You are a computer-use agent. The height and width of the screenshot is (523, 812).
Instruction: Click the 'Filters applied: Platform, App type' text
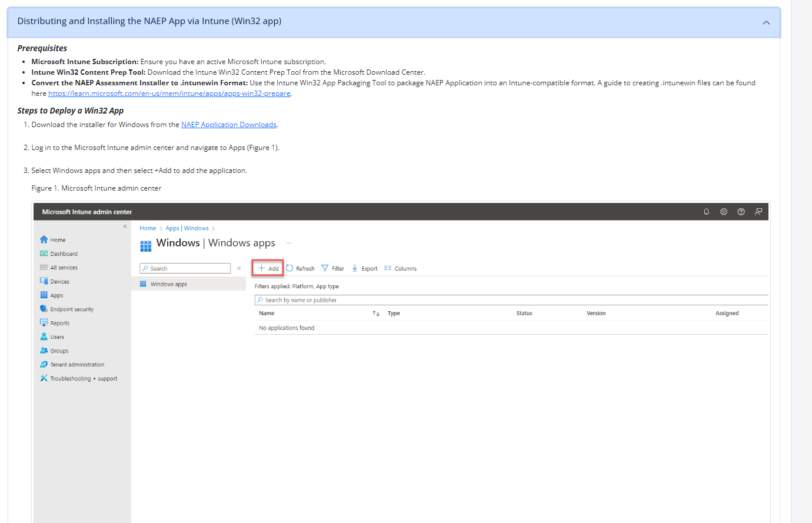297,287
